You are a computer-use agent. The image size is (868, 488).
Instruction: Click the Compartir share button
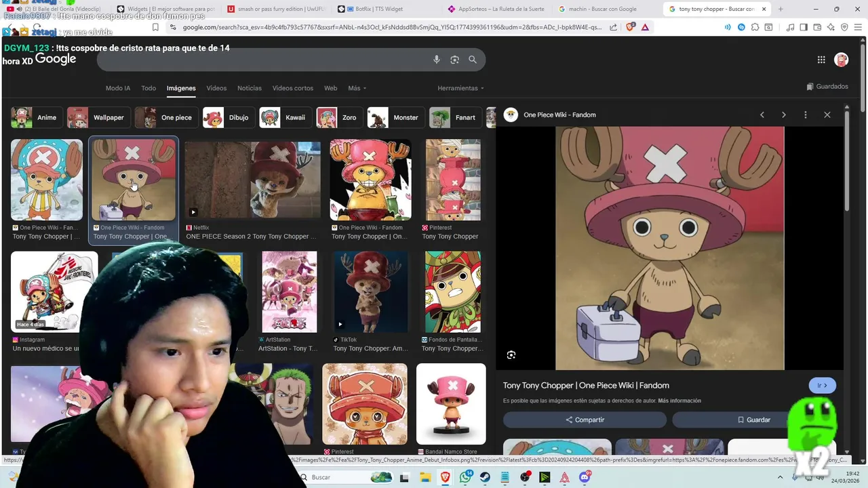585,420
